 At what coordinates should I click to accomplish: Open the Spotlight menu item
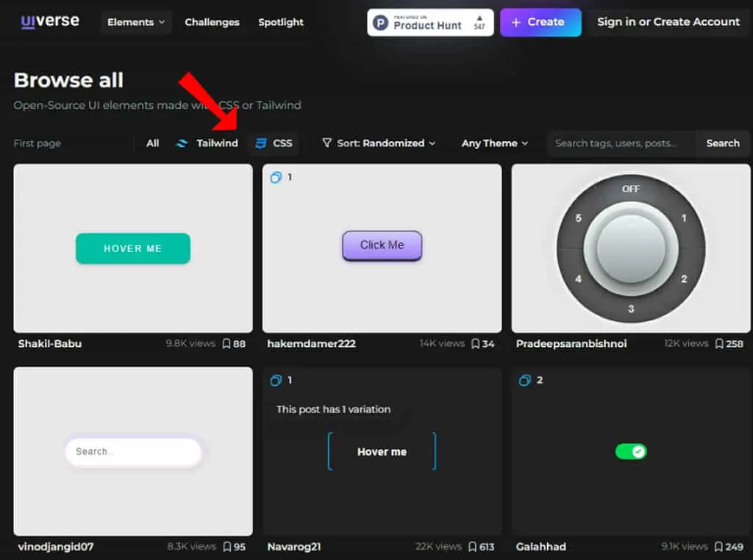(281, 22)
